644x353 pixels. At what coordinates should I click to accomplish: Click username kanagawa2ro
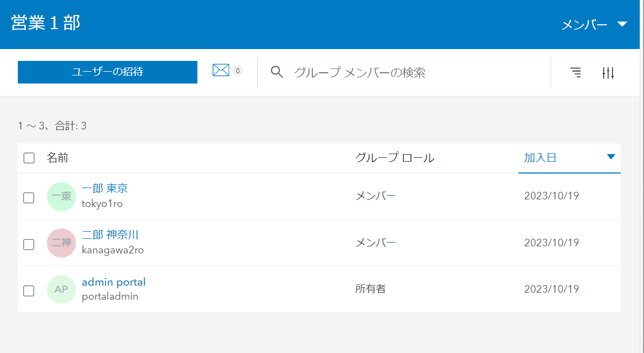113,250
